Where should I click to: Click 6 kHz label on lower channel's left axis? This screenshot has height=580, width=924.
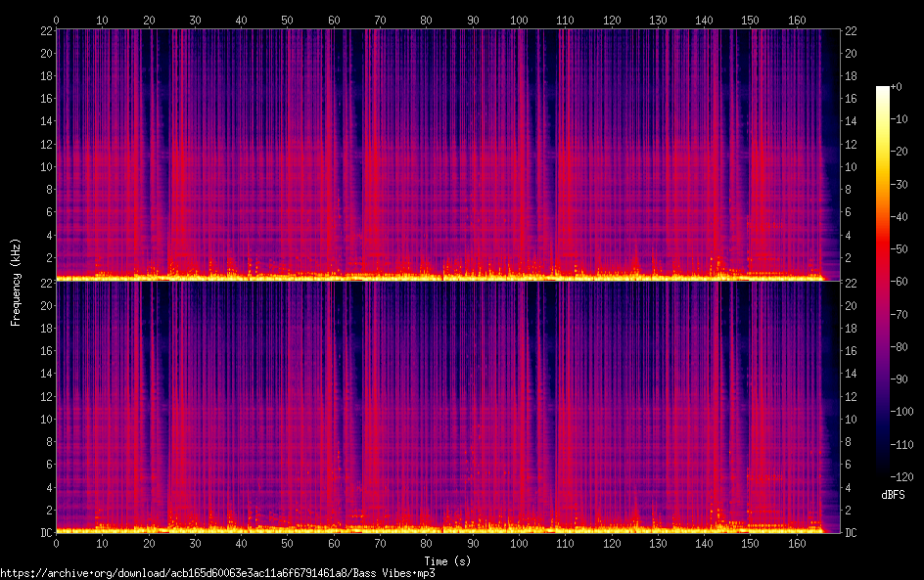(48, 465)
